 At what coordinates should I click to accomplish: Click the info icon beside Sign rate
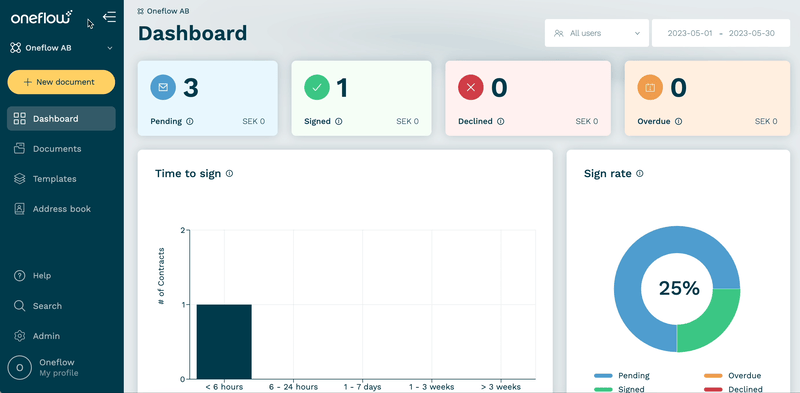tap(640, 174)
